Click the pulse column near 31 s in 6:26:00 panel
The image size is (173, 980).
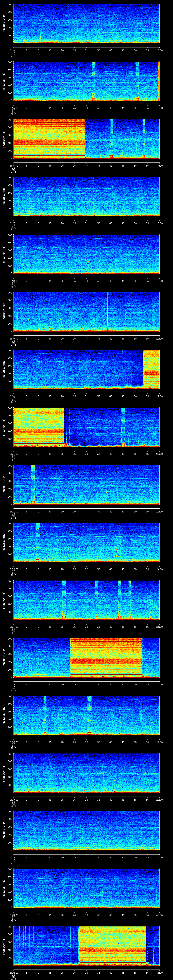coord(89,715)
